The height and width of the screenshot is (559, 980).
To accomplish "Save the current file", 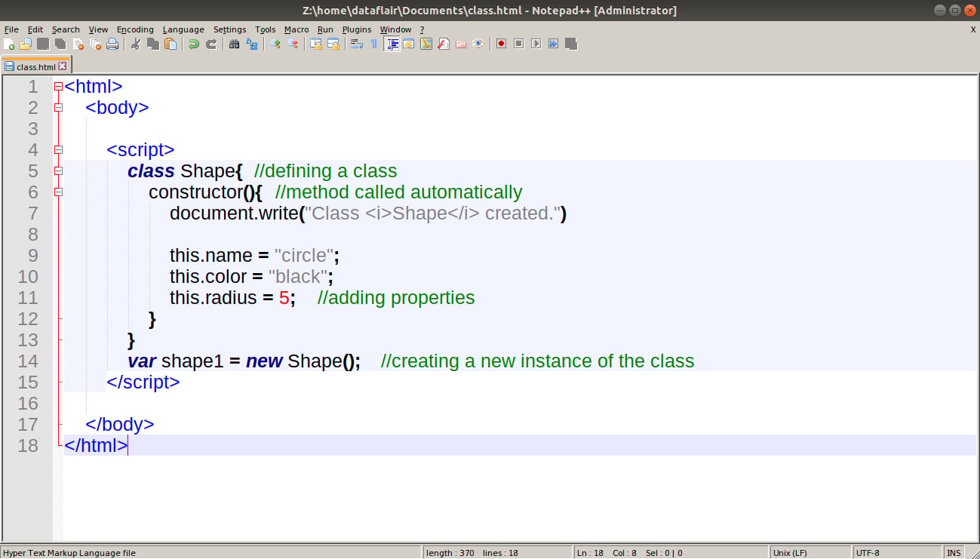I will click(x=43, y=44).
